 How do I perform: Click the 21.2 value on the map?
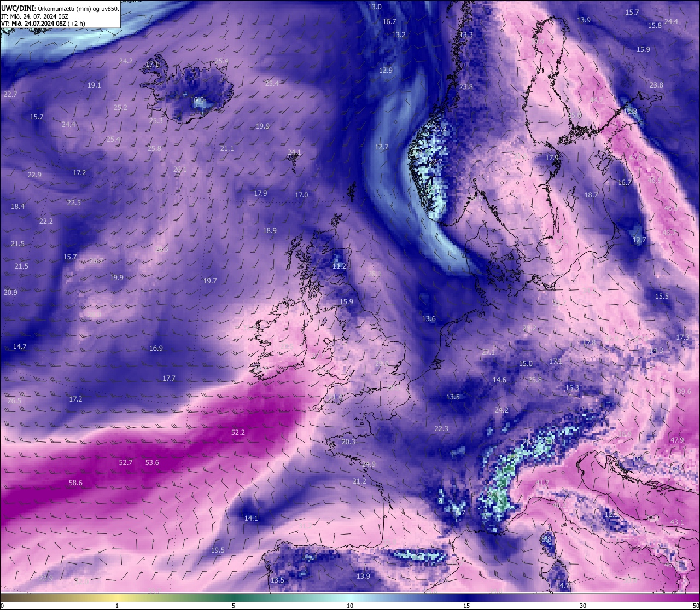359,481
